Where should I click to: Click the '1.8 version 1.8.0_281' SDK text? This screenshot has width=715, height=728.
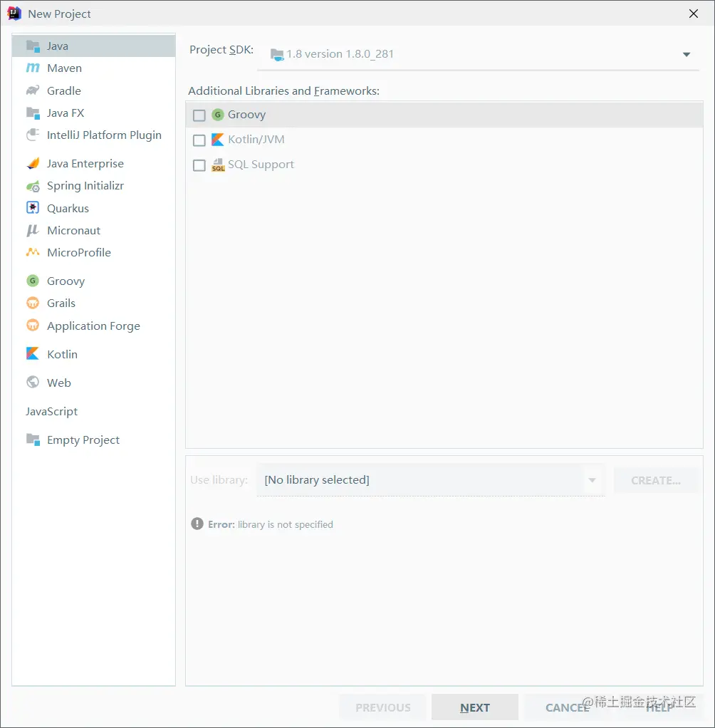pos(340,54)
